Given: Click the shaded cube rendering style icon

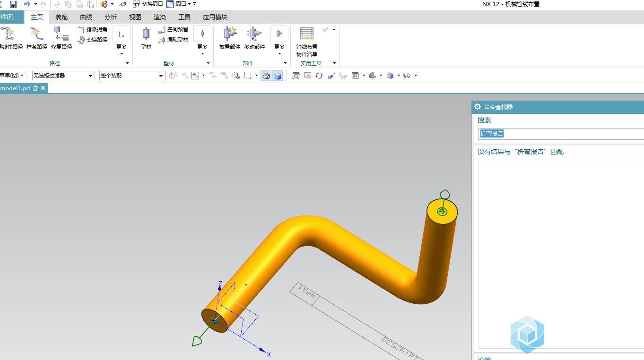Looking at the screenshot, I should (390, 76).
